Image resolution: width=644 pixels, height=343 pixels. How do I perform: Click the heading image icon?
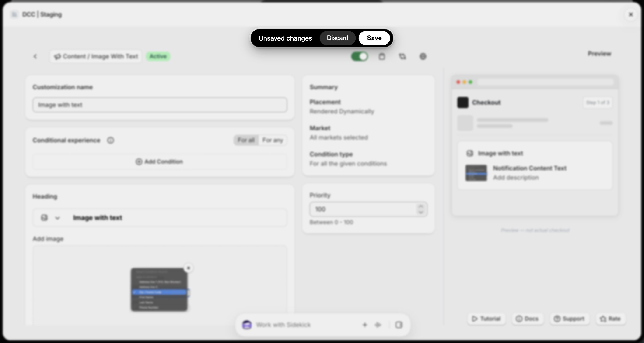click(44, 218)
